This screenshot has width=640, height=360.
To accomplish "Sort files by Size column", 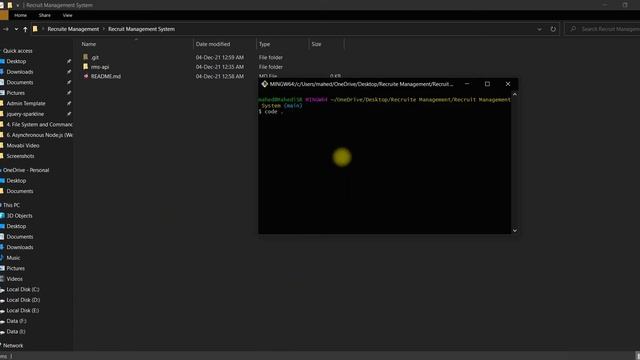I will point(316,44).
